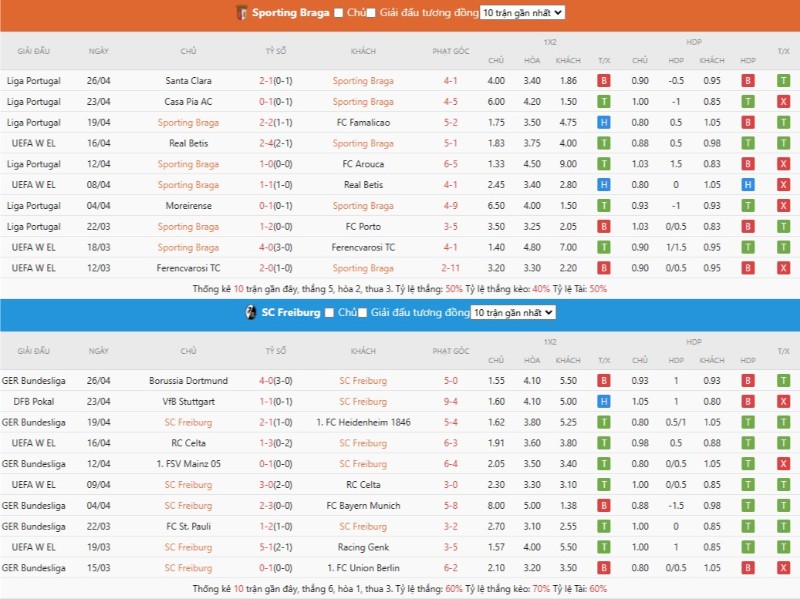Viewport: 800px width, 599px height.
Task: Click corner count 2-11 in Ferencvarosi 12/03 row
Action: [x=451, y=268]
